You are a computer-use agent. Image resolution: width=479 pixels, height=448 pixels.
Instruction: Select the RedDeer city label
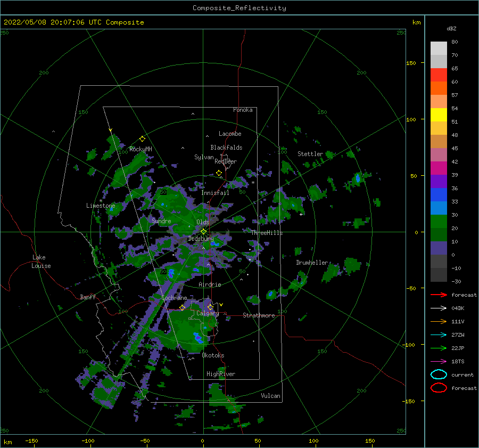[226, 161]
